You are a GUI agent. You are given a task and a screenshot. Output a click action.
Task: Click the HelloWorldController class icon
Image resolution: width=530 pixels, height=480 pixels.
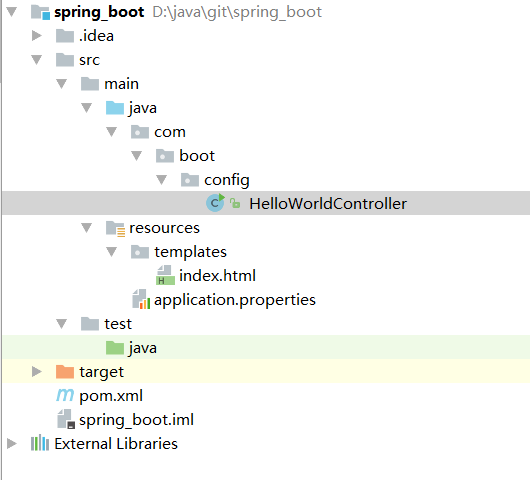(215, 203)
